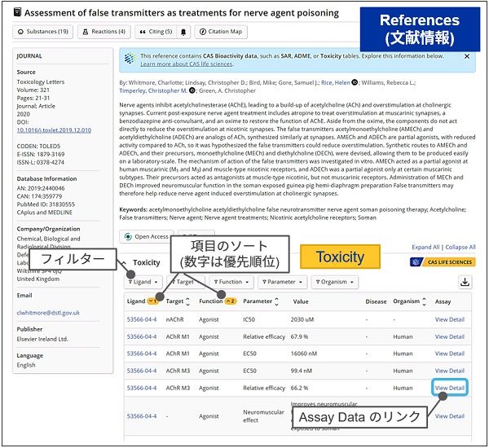The image size is (489, 448).
Task: Click the citation alert bell icon
Action: coord(183,32)
